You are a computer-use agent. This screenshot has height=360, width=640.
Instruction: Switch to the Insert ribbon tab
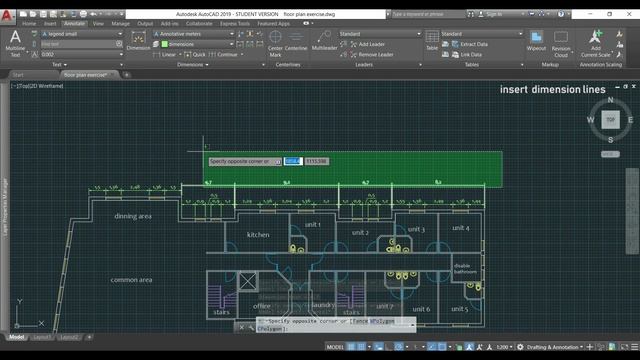pos(50,24)
